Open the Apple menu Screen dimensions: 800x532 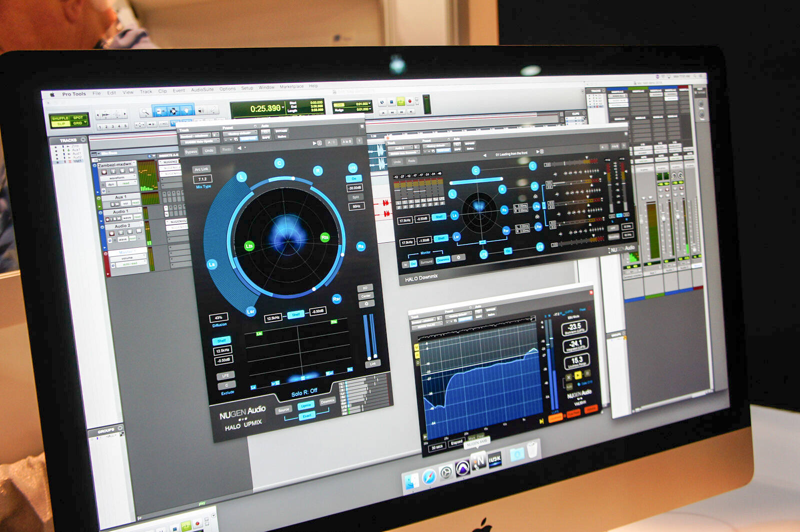pyautogui.click(x=51, y=94)
